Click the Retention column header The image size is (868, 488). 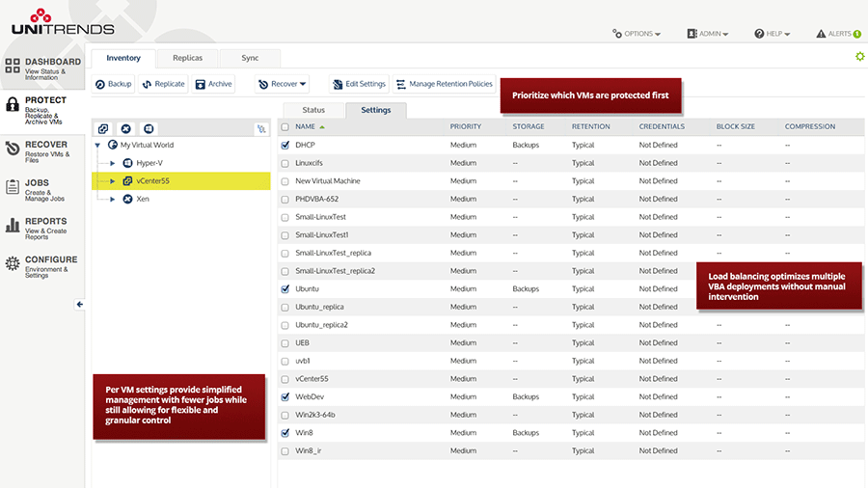(x=590, y=126)
